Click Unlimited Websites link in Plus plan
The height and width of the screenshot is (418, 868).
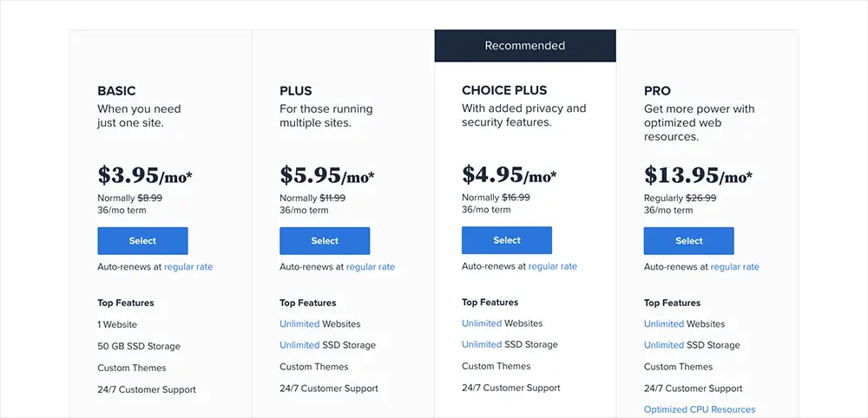299,324
